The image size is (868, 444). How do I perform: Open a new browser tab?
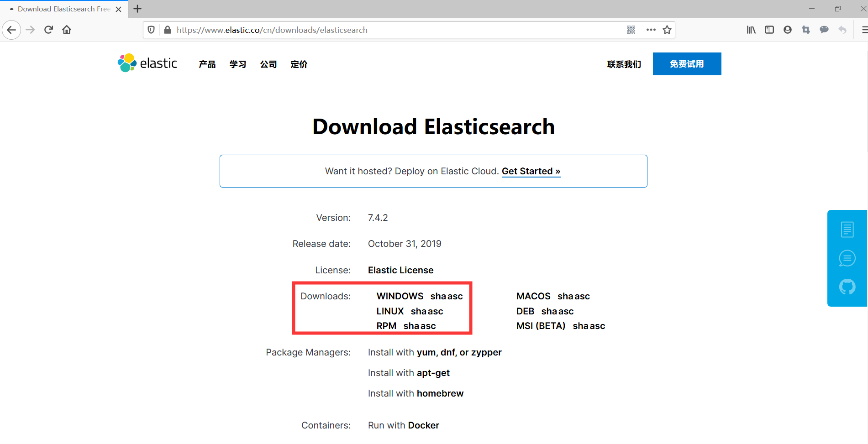tap(137, 9)
